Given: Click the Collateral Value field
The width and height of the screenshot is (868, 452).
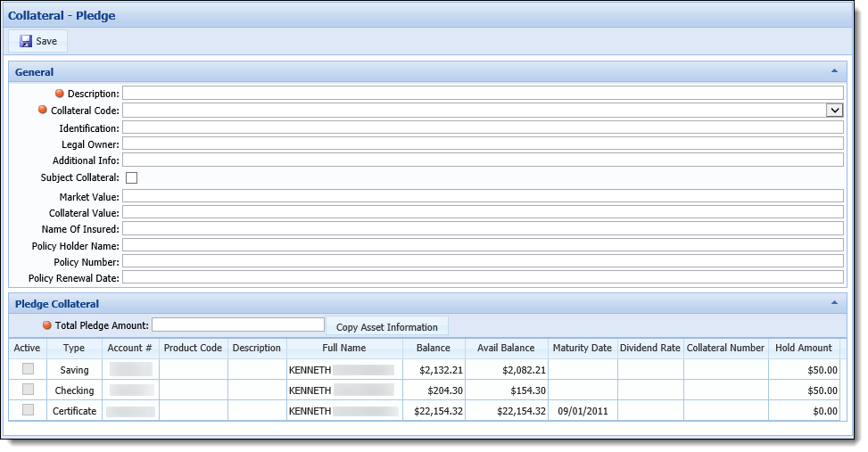Looking at the screenshot, I should pos(483,212).
